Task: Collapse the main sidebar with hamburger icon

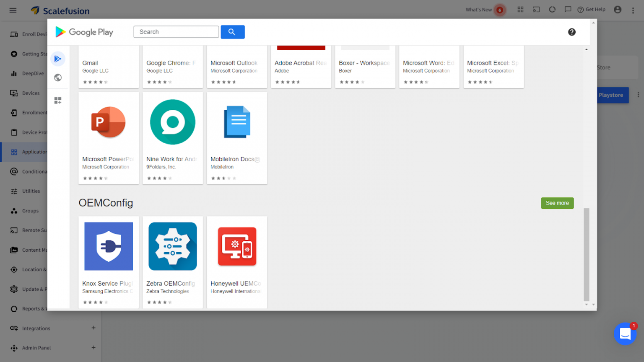Action: (13, 10)
